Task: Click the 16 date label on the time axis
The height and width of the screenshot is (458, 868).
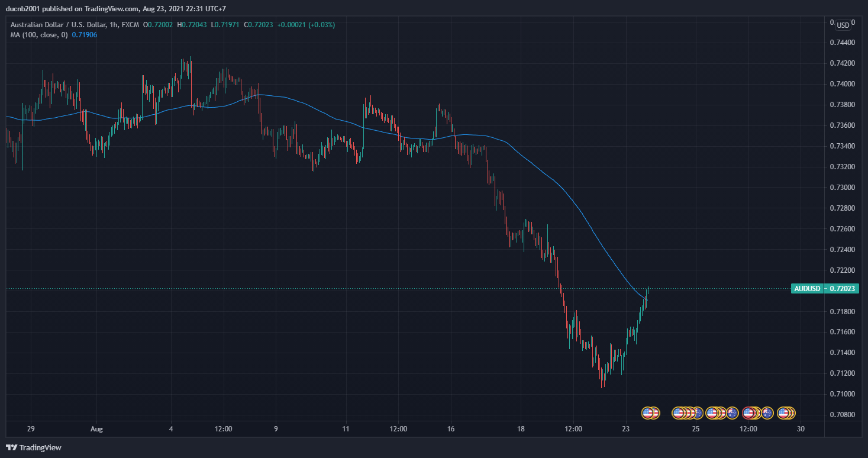Action: click(x=451, y=429)
